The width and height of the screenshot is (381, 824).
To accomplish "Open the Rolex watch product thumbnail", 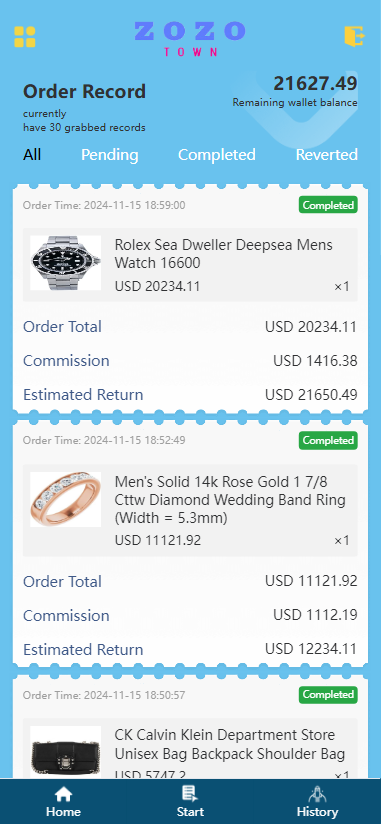I will (66, 263).
